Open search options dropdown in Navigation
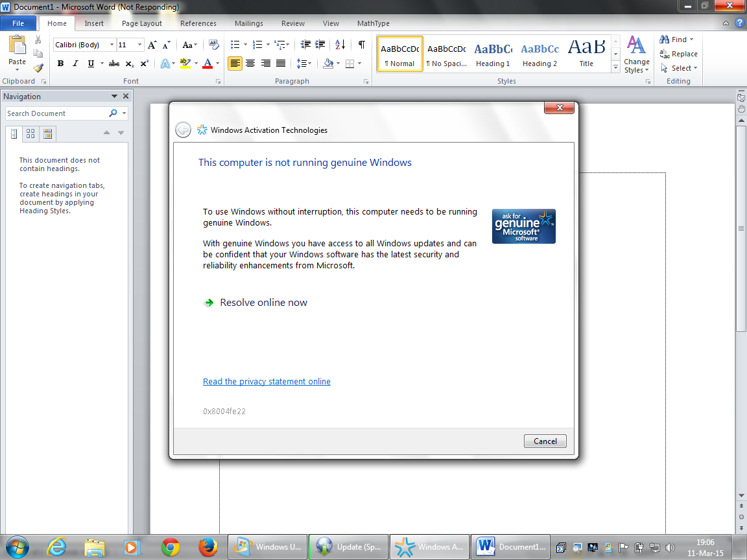 pos(124,113)
